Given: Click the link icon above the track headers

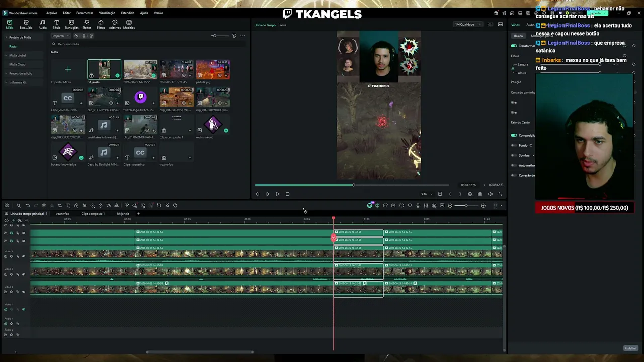Looking at the screenshot, I should [13, 220].
